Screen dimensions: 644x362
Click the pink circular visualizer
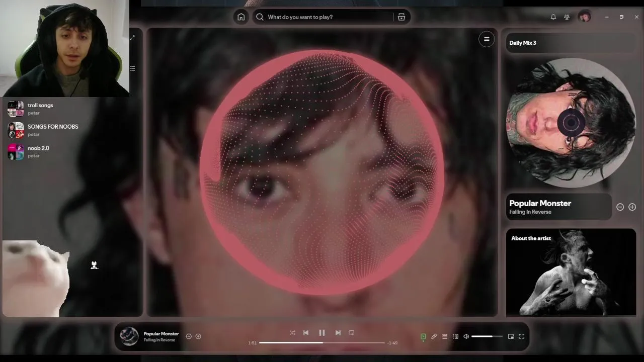pos(322,172)
